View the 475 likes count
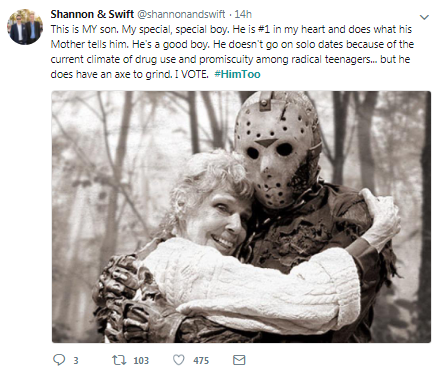This screenshot has width=438, height=371. pos(201,360)
